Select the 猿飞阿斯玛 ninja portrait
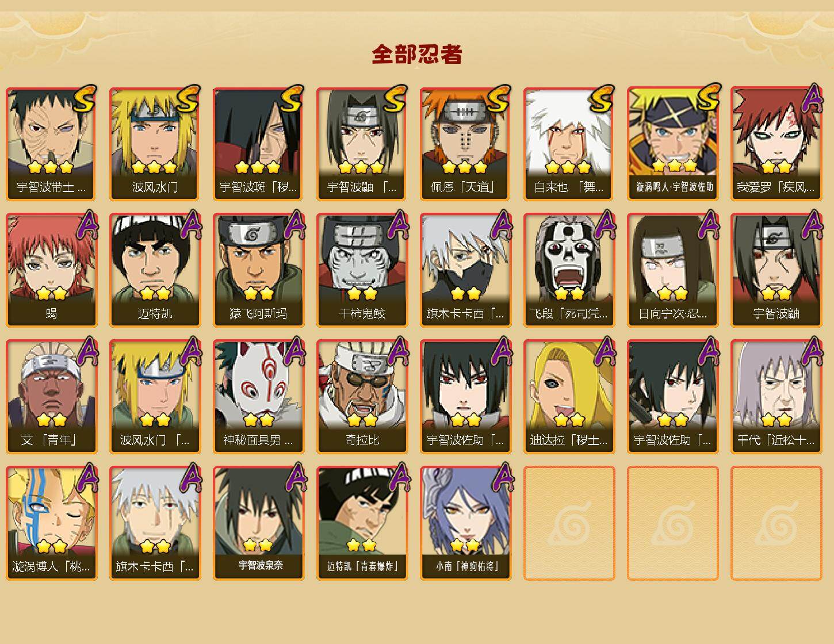Viewport: 834px width, 644px height. click(259, 270)
